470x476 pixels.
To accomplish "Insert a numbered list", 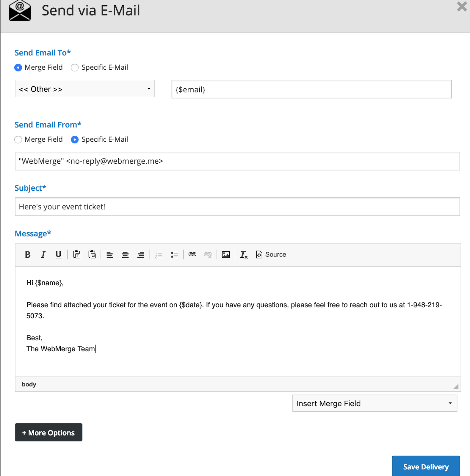I will 159,255.
